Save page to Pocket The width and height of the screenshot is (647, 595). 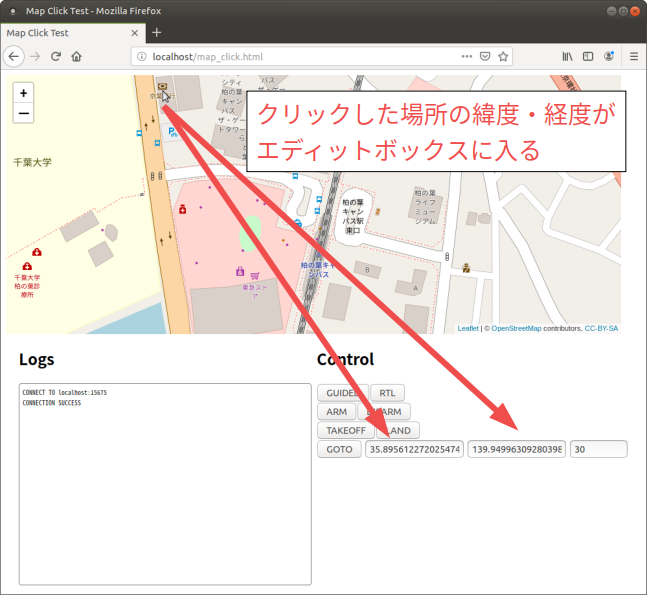click(485, 57)
